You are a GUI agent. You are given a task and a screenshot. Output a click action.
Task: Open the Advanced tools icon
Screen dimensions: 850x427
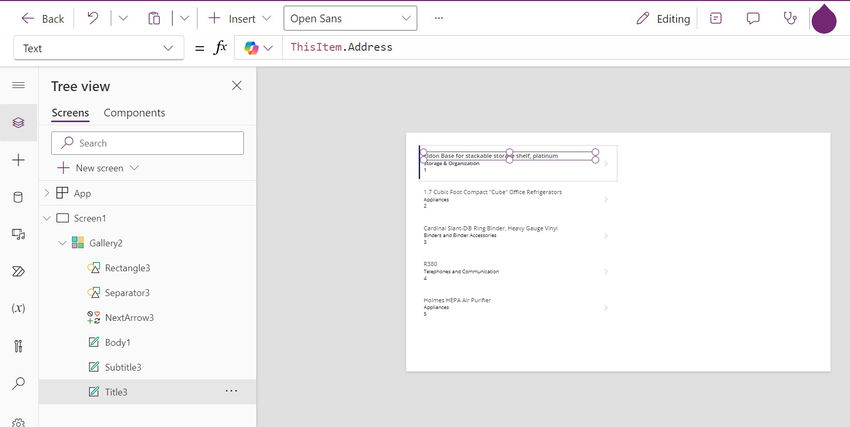pos(18,346)
